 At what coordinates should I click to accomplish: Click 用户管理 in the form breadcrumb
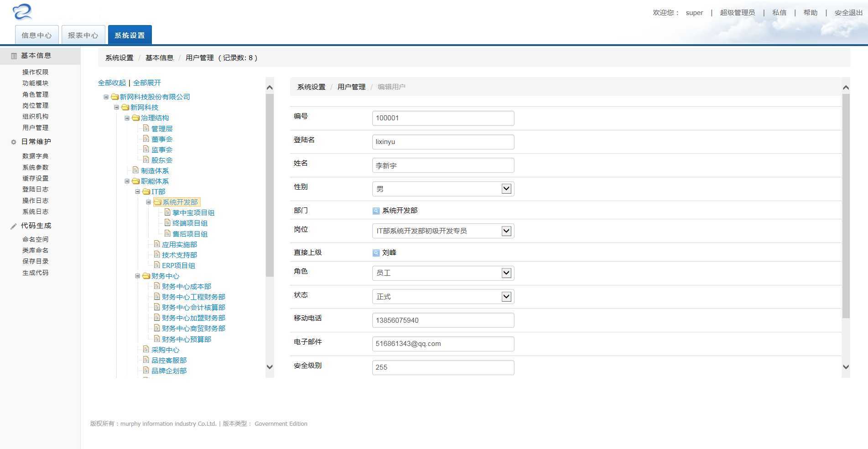pyautogui.click(x=351, y=87)
